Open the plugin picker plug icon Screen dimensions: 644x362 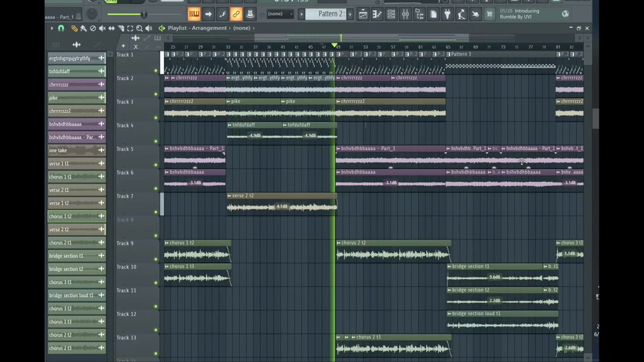click(447, 14)
